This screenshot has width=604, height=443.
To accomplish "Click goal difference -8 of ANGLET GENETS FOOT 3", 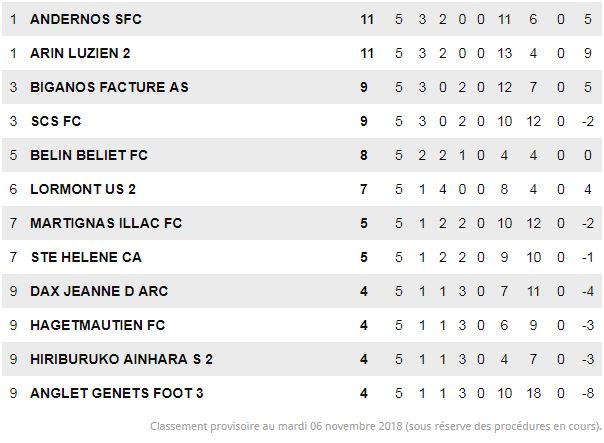I will coord(588,393).
